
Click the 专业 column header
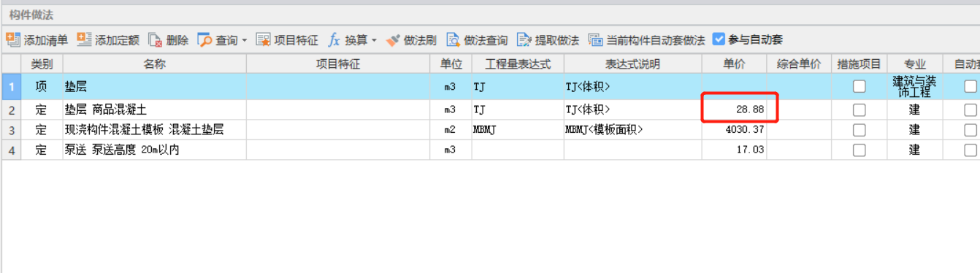click(915, 64)
